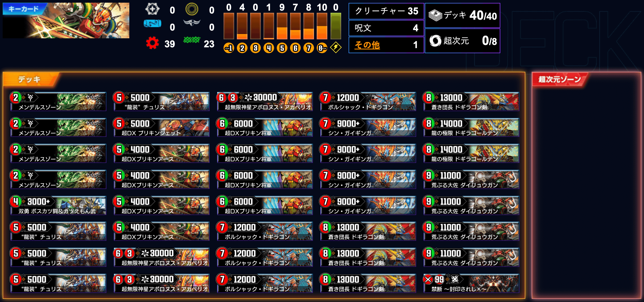Click the クリーチャー 35 count row
The width and height of the screenshot is (644, 302).
tap(386, 11)
